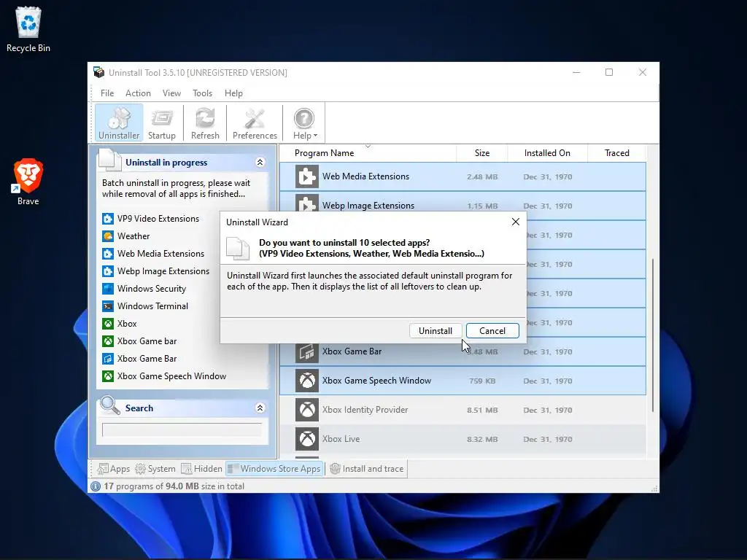Open the Help menu in menu bar
This screenshot has height=560, width=747.
[x=233, y=93]
